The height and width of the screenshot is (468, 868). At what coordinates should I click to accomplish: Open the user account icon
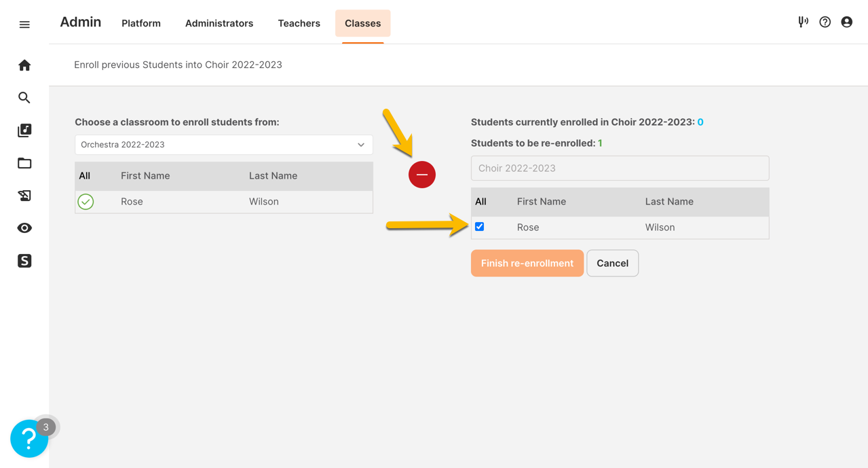pos(846,22)
